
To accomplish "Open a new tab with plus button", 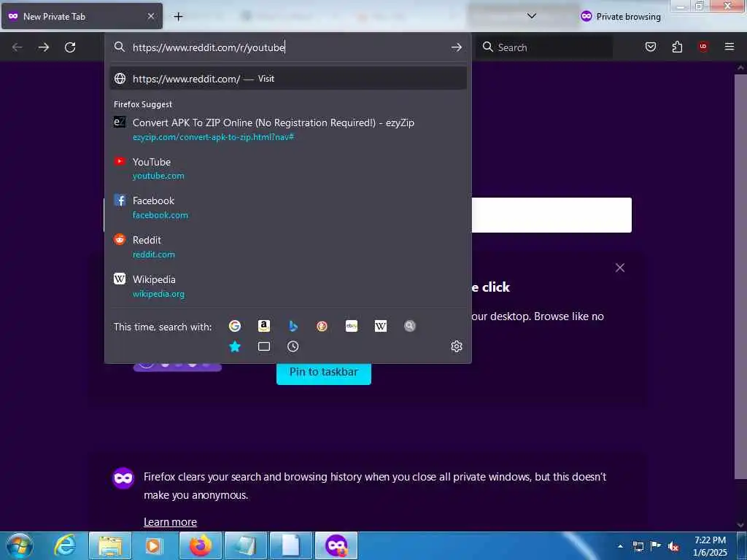I will click(x=178, y=17).
